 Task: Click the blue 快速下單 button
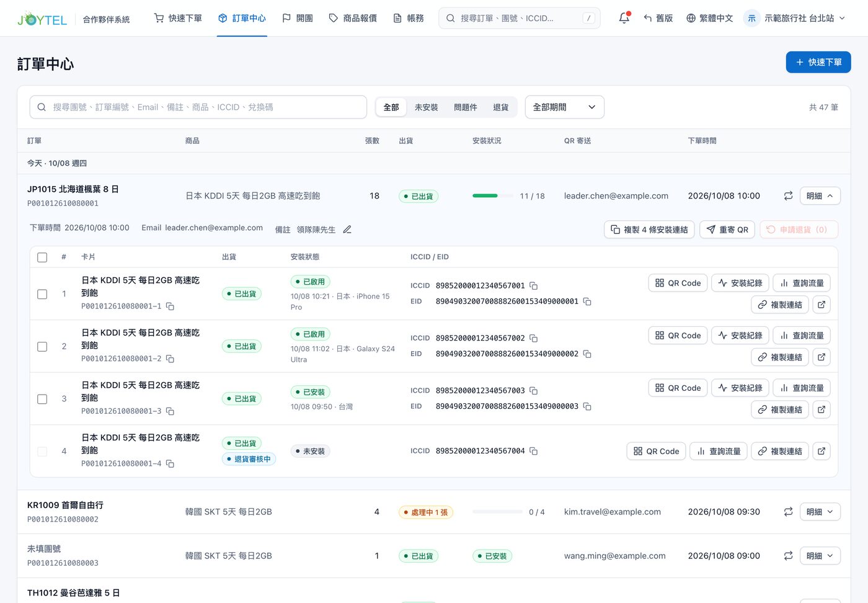[x=818, y=62]
